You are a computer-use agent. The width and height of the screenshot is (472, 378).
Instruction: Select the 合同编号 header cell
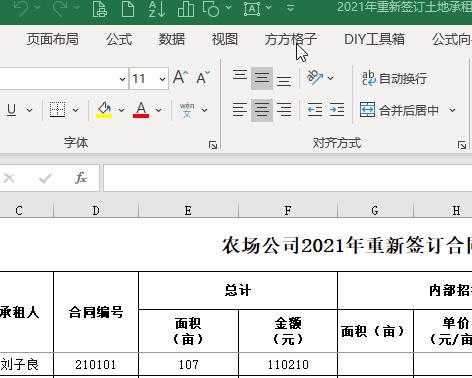[x=96, y=312]
